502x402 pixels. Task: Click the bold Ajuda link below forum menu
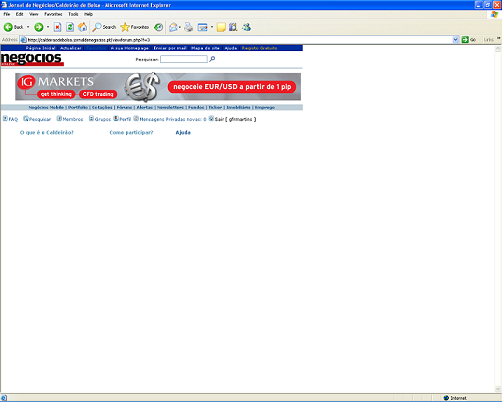point(183,132)
